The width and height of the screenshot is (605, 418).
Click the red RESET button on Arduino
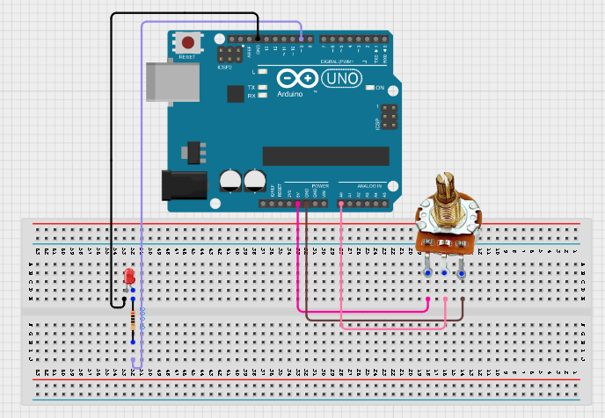(x=188, y=42)
